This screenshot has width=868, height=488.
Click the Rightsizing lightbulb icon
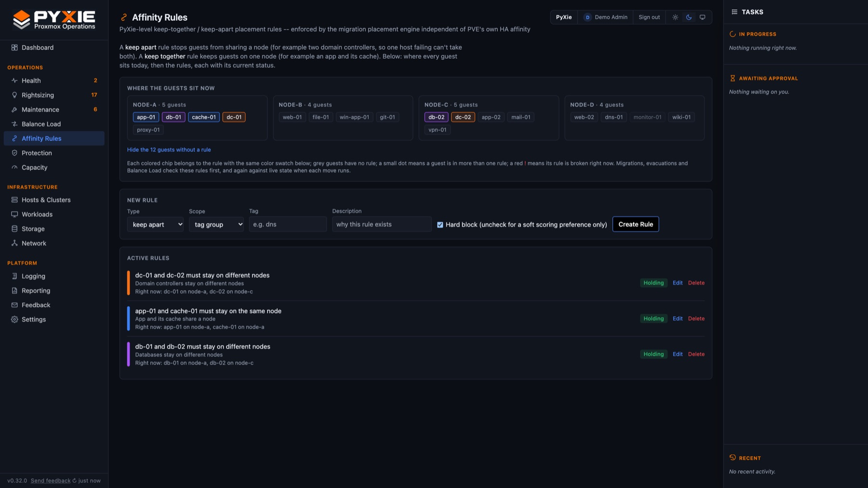pyautogui.click(x=14, y=95)
